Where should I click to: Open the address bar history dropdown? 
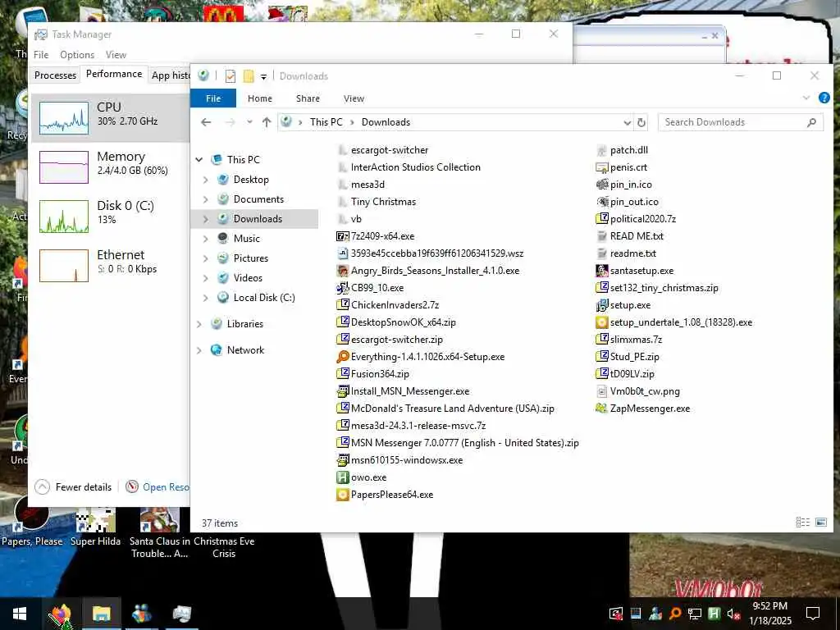628,123
